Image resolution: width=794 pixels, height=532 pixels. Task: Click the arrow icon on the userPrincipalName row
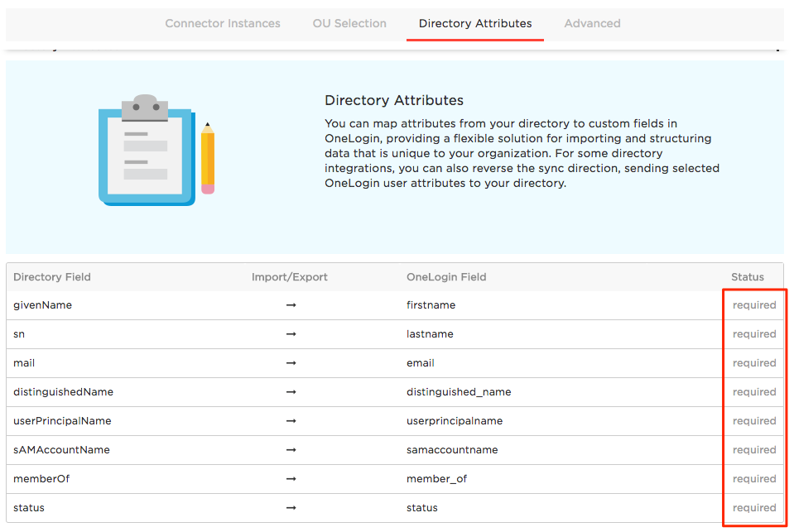[291, 420]
